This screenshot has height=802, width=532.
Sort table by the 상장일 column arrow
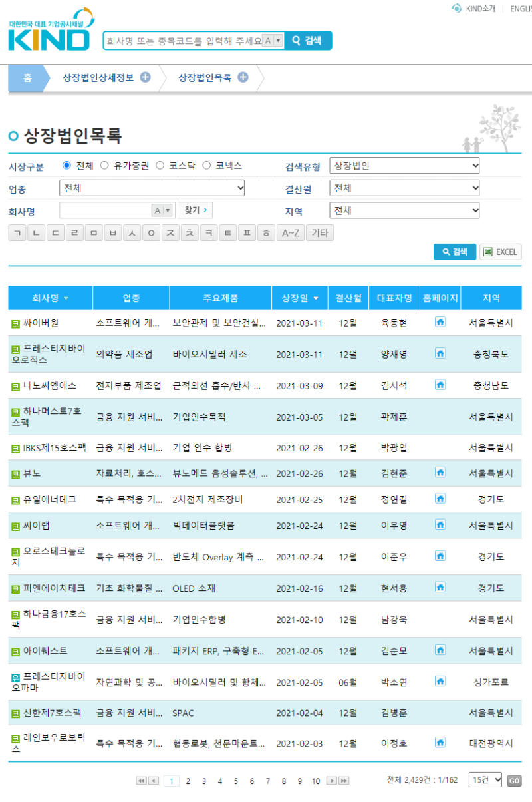[x=317, y=298]
